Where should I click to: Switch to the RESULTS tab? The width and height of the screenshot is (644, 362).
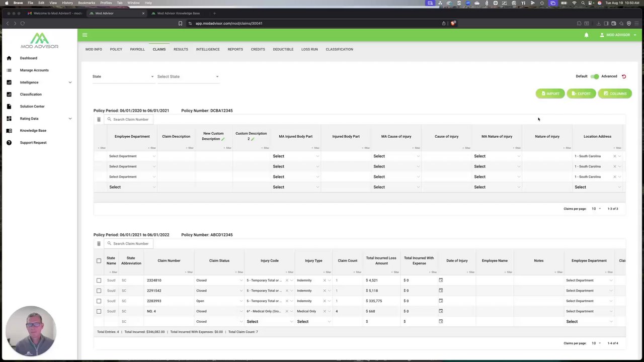(181, 49)
